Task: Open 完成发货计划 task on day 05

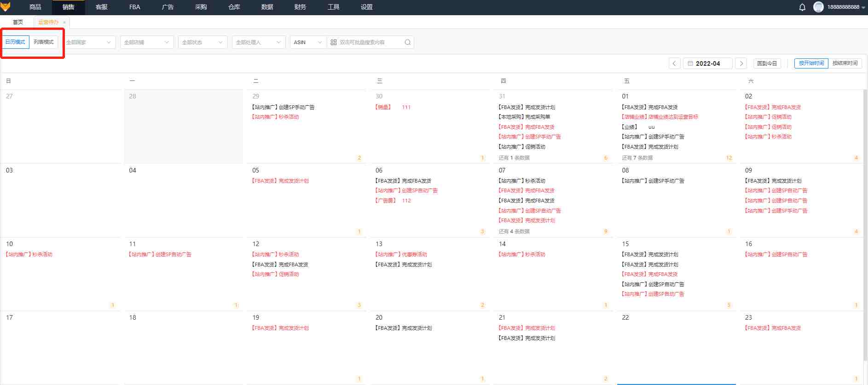Action: point(280,181)
